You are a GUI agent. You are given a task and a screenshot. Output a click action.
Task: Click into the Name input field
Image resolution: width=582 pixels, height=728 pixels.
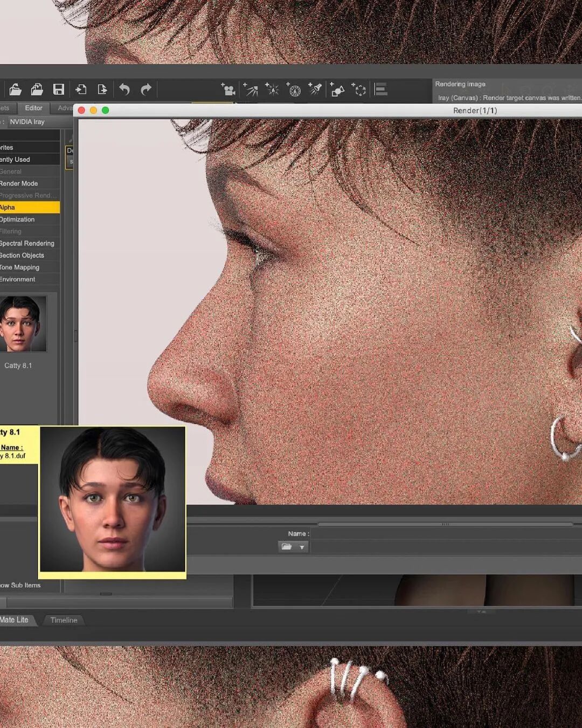click(x=446, y=534)
